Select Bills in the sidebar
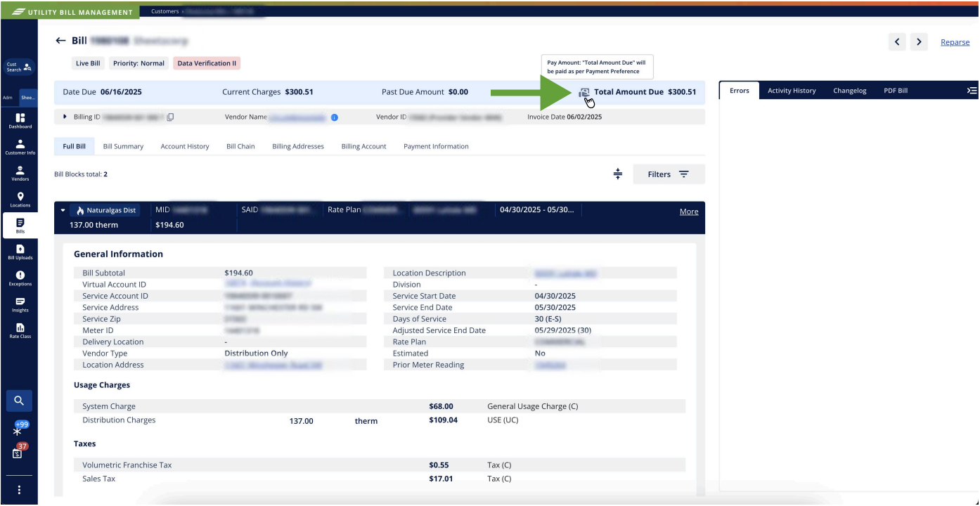980x506 pixels. click(x=20, y=226)
